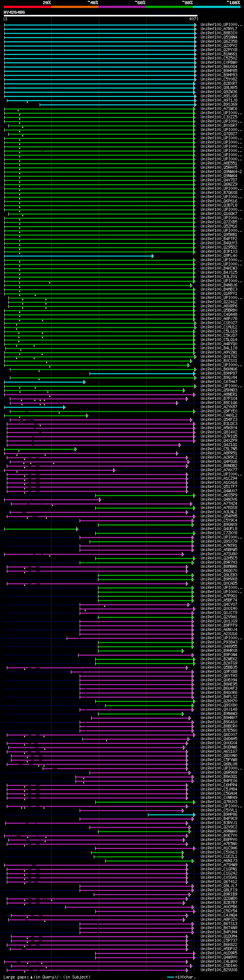The image size is (244, 980).
Task: Select the UniRef100_A7SU80 label
Action: pyautogui.click(x=219, y=554)
